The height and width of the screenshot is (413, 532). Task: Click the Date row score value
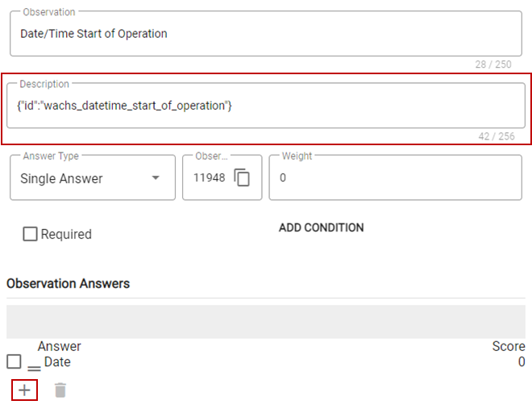tap(522, 361)
